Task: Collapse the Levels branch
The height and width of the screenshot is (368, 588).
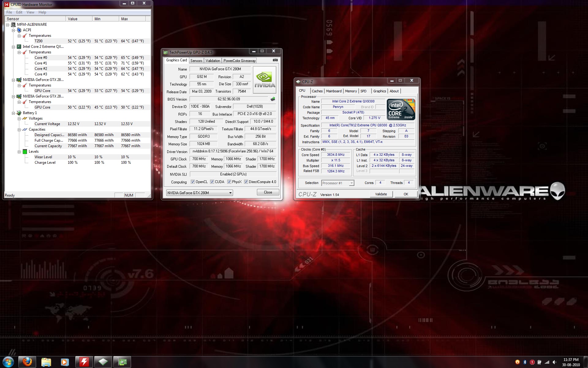Action: (19, 151)
